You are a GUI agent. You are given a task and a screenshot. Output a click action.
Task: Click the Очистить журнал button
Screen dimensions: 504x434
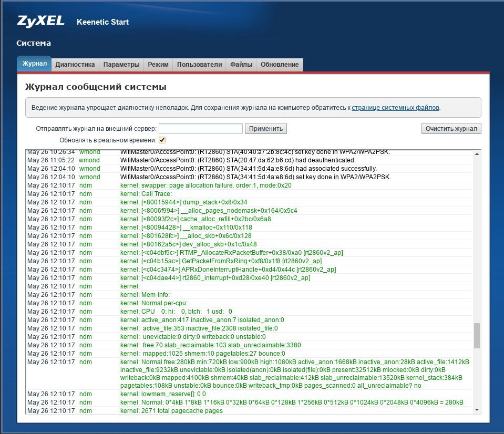(451, 129)
